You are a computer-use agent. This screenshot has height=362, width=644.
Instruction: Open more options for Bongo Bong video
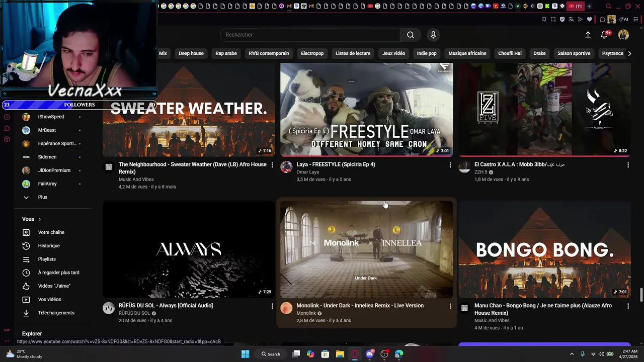click(x=627, y=306)
